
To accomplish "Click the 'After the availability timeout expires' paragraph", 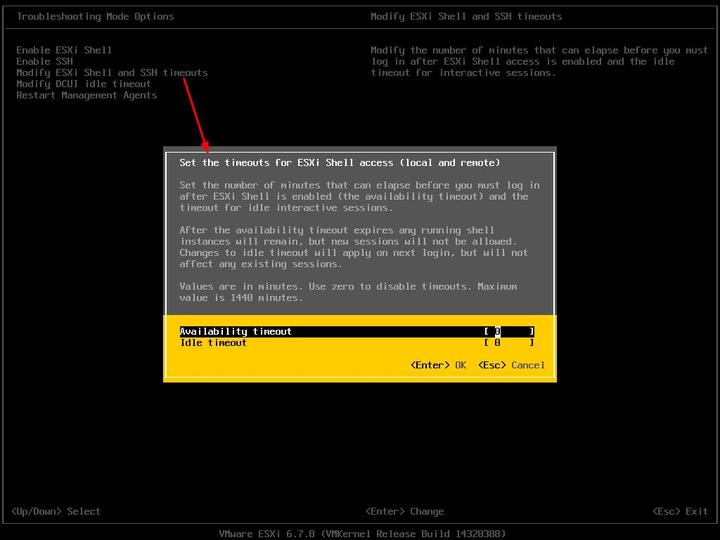I will tap(354, 247).
